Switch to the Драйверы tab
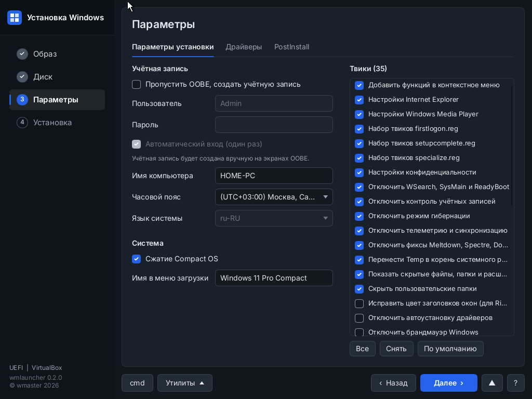 click(x=244, y=47)
